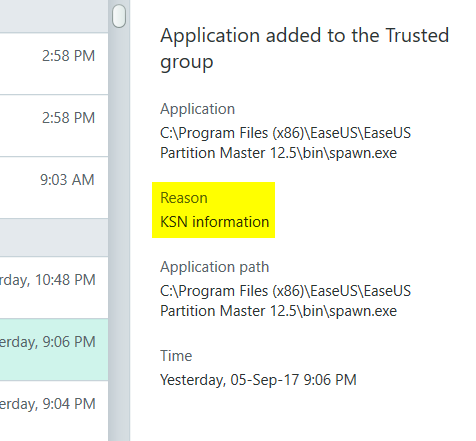Screen dimensions: 476x441
Task: Click the spawn.exe path under the 'Application' label
Action: tap(285, 143)
